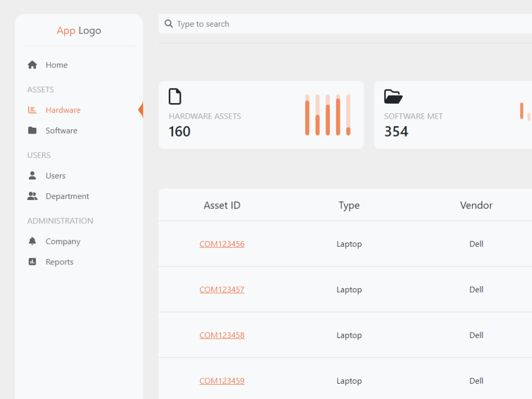This screenshot has height=399, width=532.
Task: Click the USERS section heading
Action: coord(39,155)
